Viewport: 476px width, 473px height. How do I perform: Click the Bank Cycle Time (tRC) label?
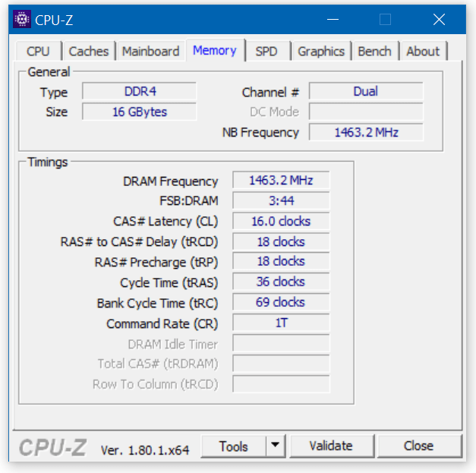click(x=158, y=303)
